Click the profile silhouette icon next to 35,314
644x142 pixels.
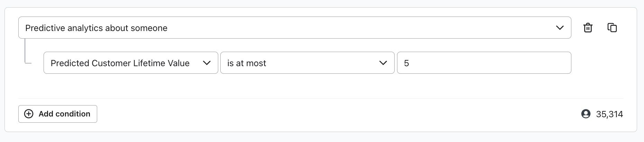[586, 114]
